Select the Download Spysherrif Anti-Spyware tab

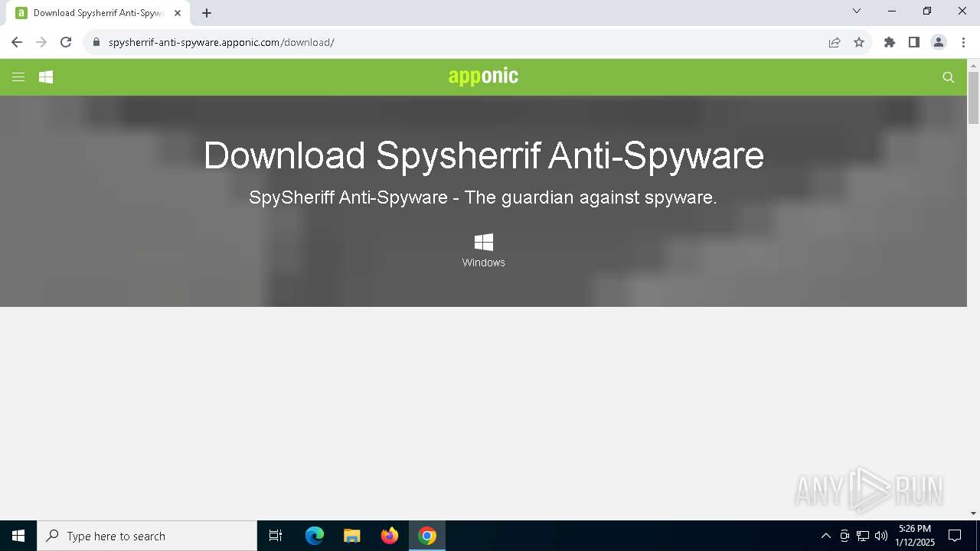coord(99,13)
